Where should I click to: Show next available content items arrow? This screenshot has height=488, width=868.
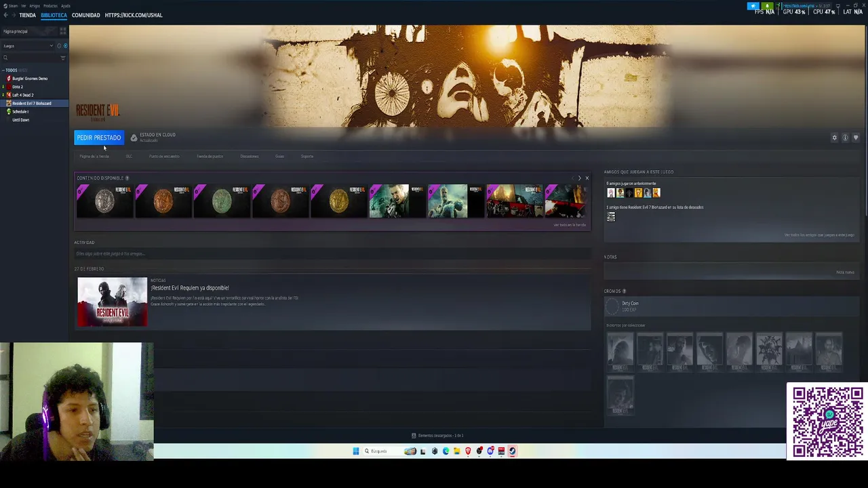(579, 178)
